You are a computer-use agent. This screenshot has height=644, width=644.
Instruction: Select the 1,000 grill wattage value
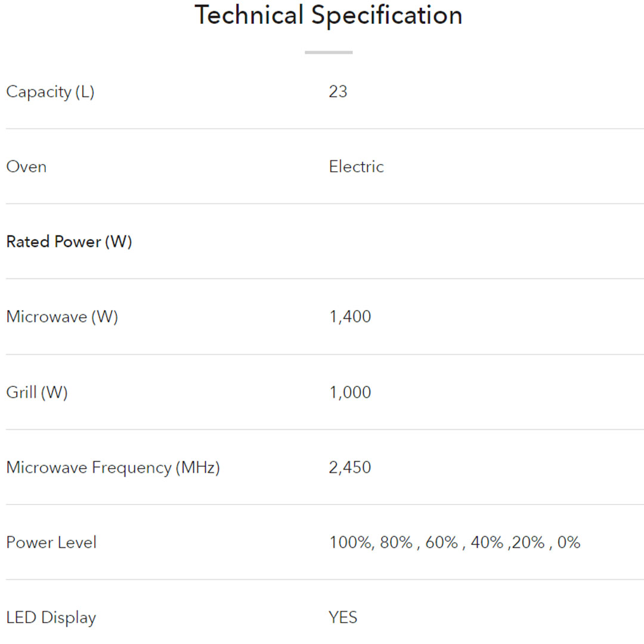(350, 392)
